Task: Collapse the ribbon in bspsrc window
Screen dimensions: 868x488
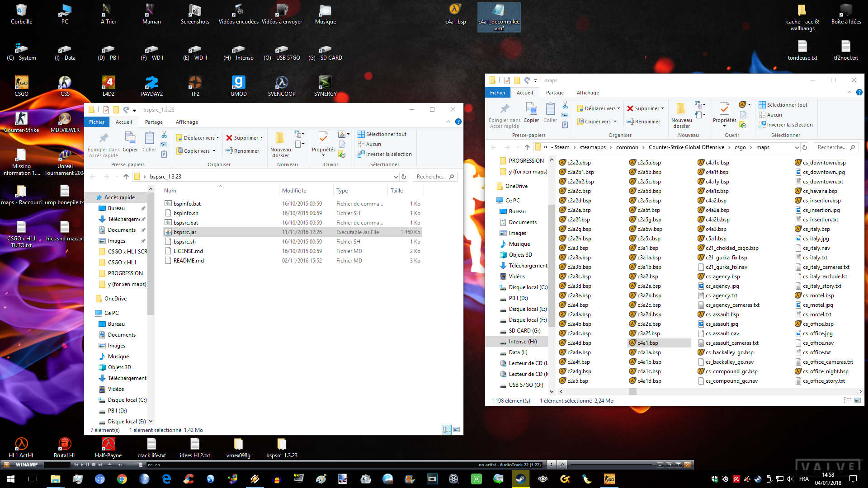Action: (x=448, y=122)
